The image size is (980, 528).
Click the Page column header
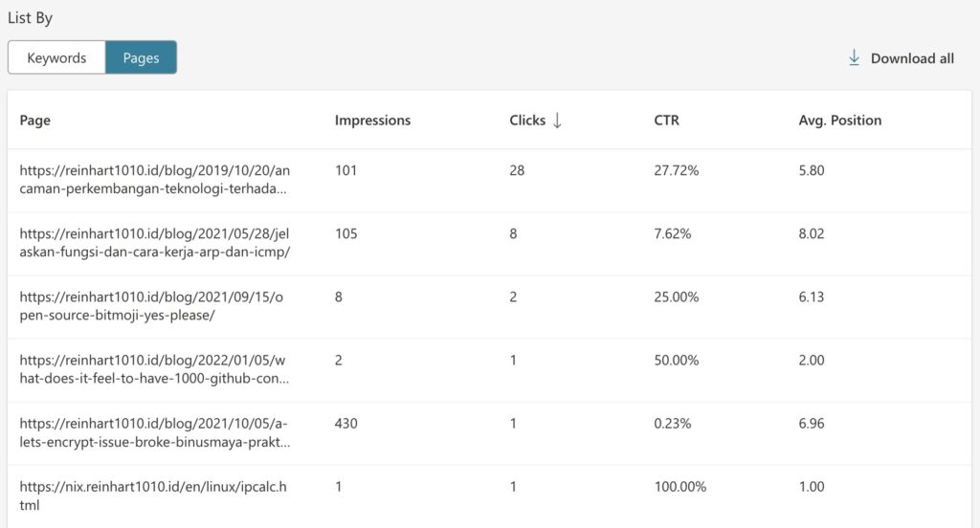(35, 121)
